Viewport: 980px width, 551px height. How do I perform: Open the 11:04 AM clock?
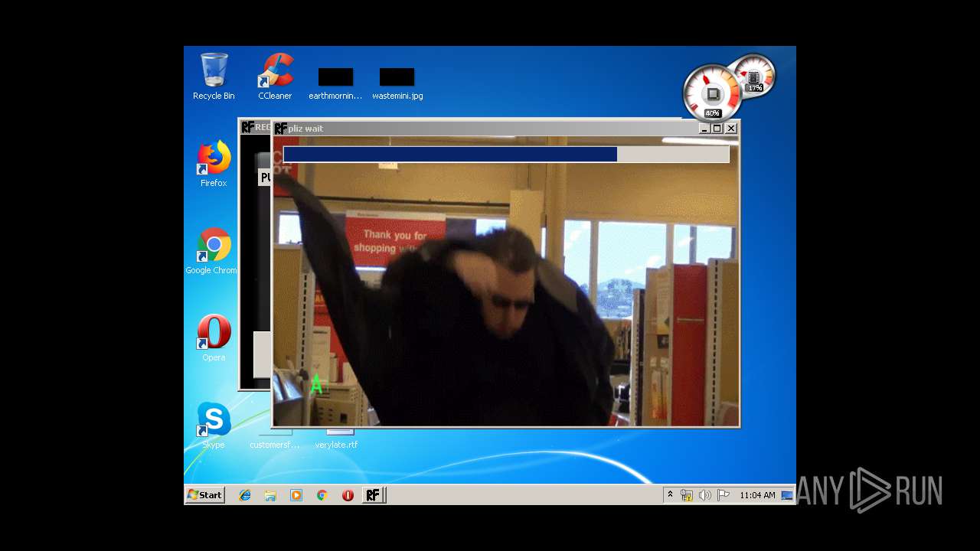757,495
